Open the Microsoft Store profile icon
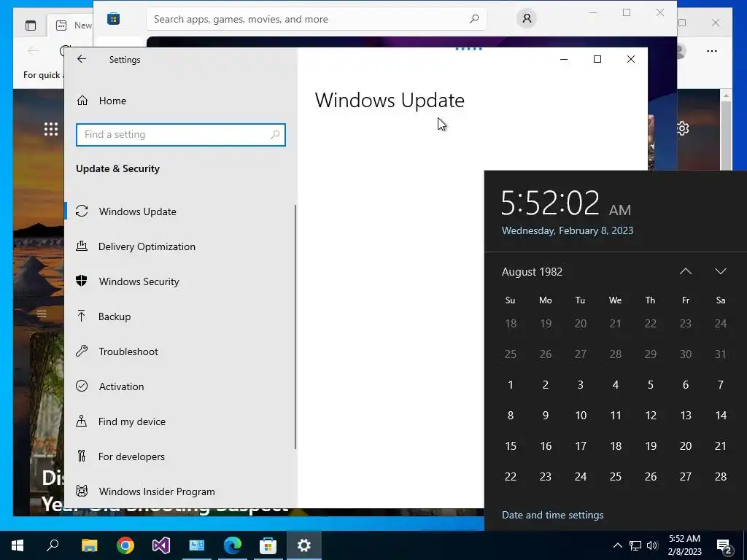Image resolution: width=747 pixels, height=560 pixels. [x=527, y=18]
